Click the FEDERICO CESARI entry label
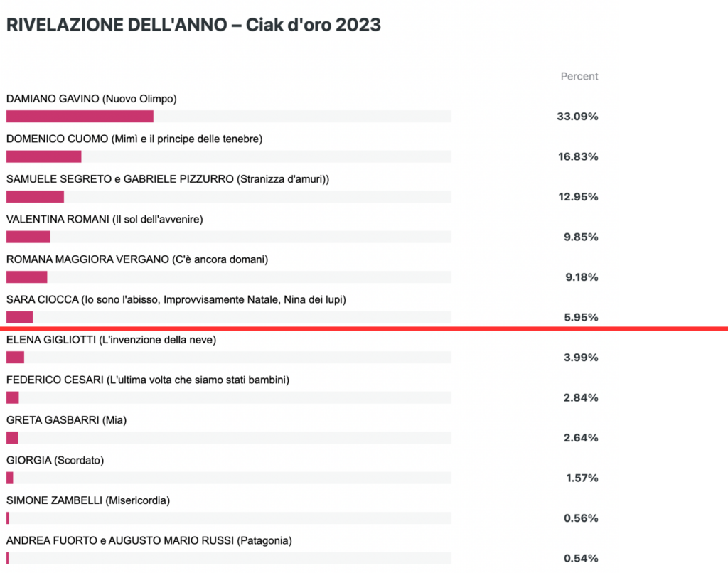 pyautogui.click(x=148, y=380)
